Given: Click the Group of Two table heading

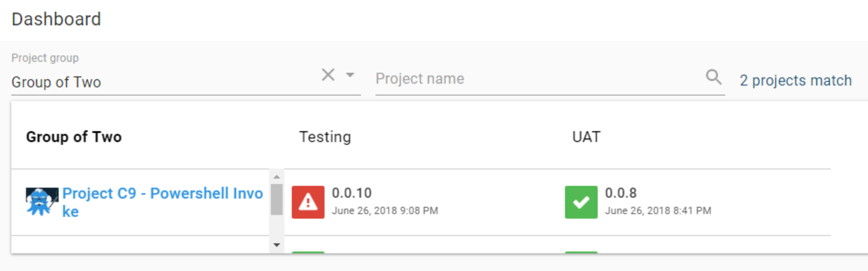Looking at the screenshot, I should click(74, 138).
